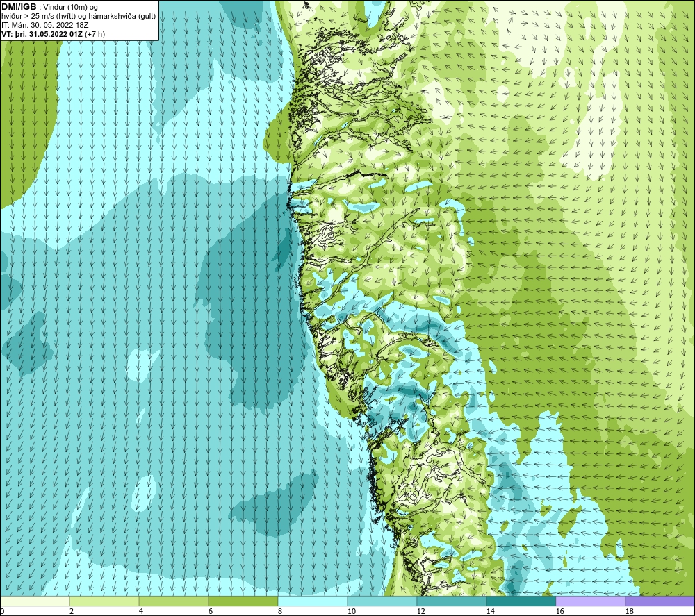Click the 'IT: Mán. 30. 05. 2022 18Z' line
The image size is (695, 616).
pos(44,25)
